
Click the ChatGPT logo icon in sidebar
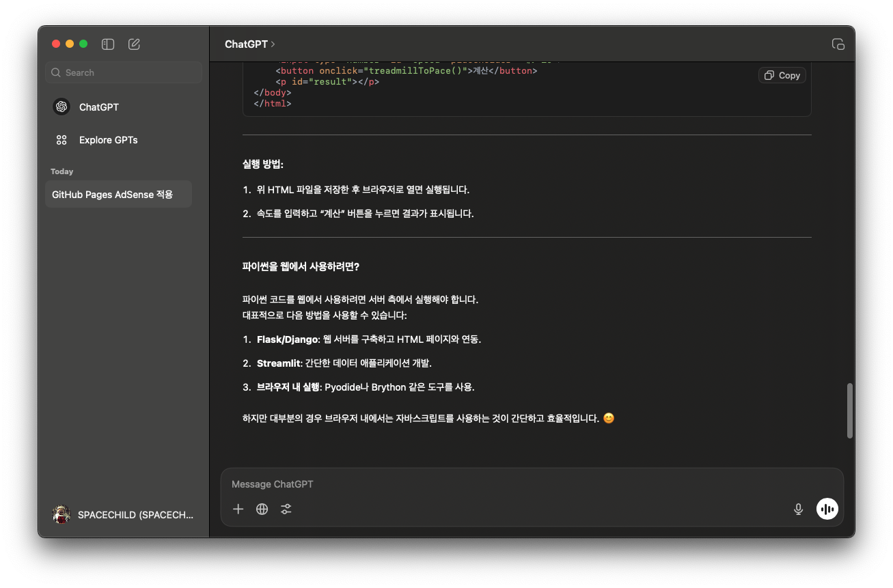[61, 107]
